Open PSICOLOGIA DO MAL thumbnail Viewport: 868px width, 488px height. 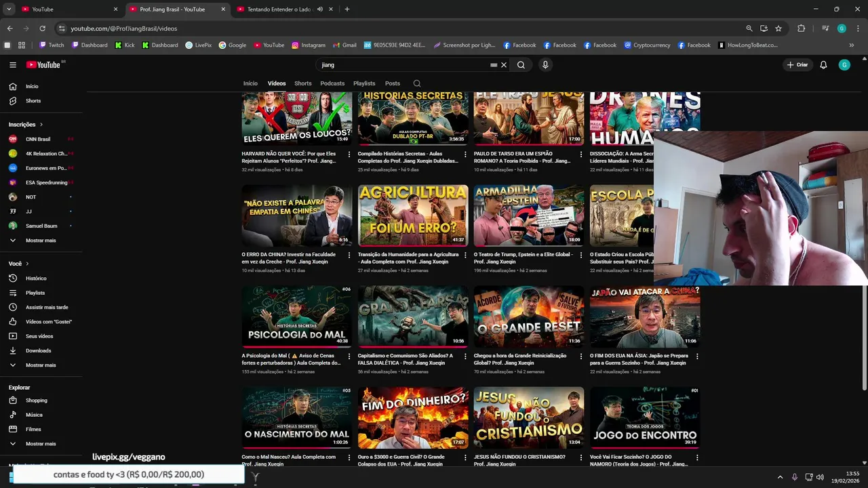tap(297, 317)
